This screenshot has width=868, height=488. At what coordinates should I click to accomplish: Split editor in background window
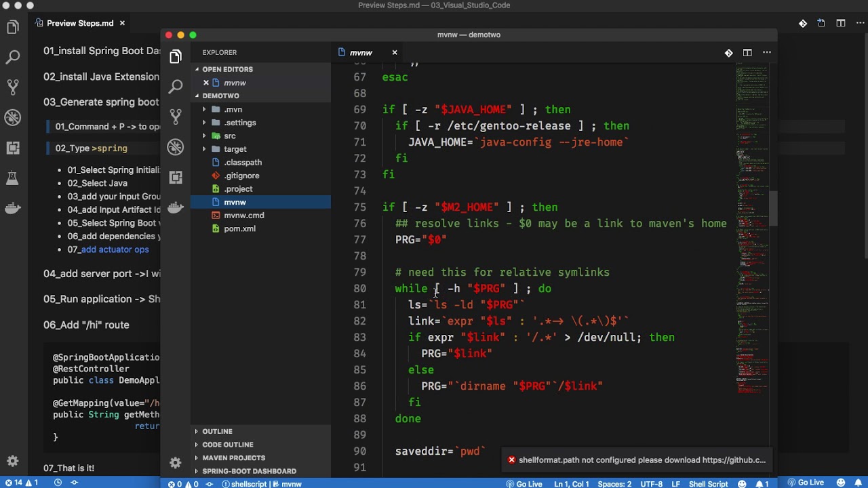click(x=841, y=23)
